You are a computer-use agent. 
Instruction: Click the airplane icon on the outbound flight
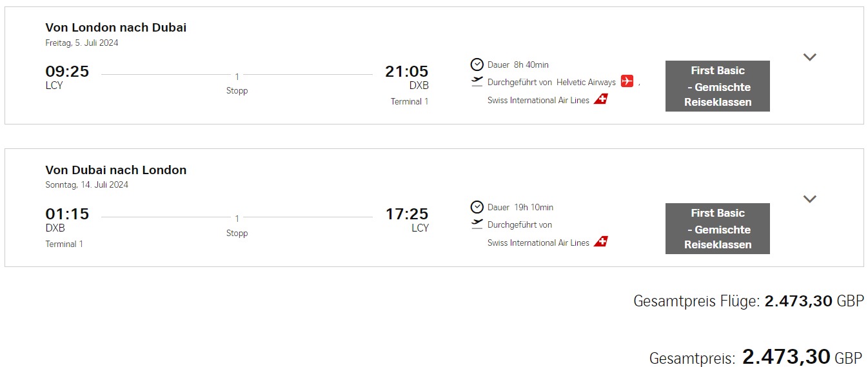pyautogui.click(x=477, y=82)
